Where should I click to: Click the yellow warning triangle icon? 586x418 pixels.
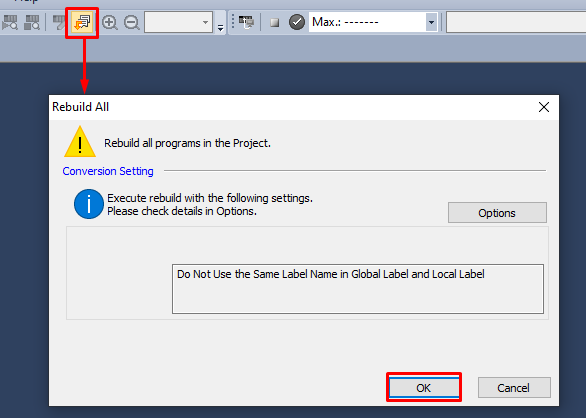pos(80,142)
